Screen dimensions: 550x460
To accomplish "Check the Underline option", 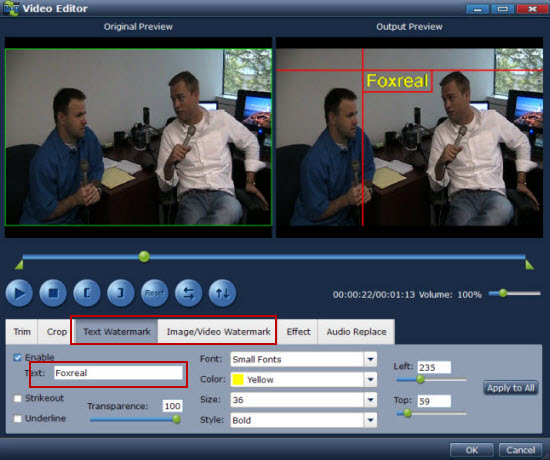I will tap(17, 419).
